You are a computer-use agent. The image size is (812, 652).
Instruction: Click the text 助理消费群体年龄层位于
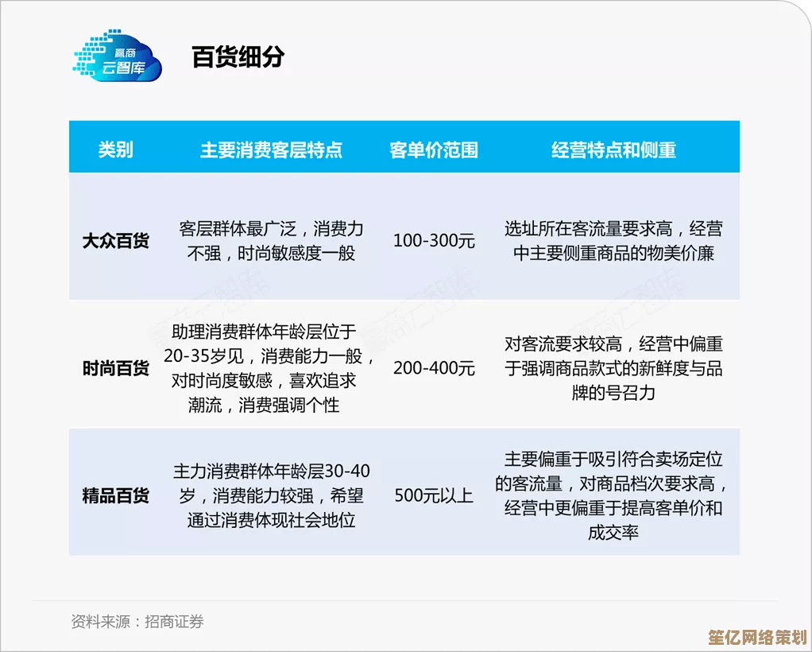(264, 332)
